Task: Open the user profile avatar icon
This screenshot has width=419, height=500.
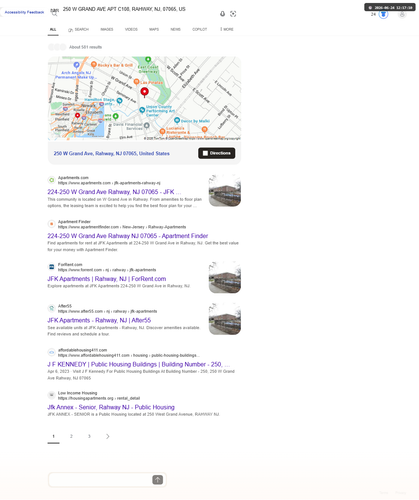Action: pyautogui.click(x=402, y=14)
